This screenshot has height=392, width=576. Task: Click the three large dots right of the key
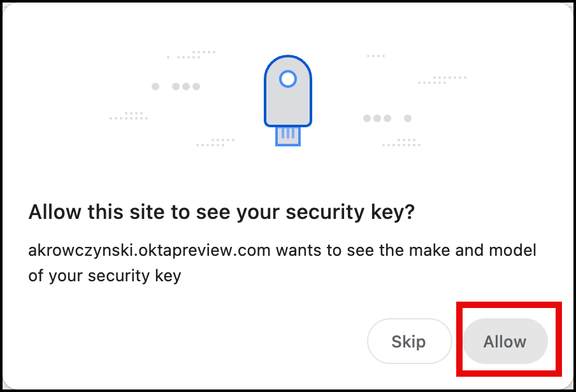coord(377,118)
